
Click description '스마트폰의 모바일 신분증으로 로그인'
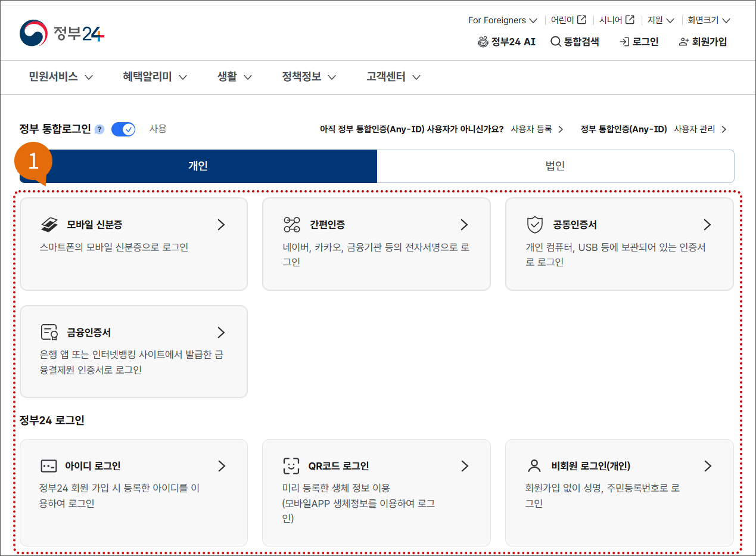coord(114,247)
